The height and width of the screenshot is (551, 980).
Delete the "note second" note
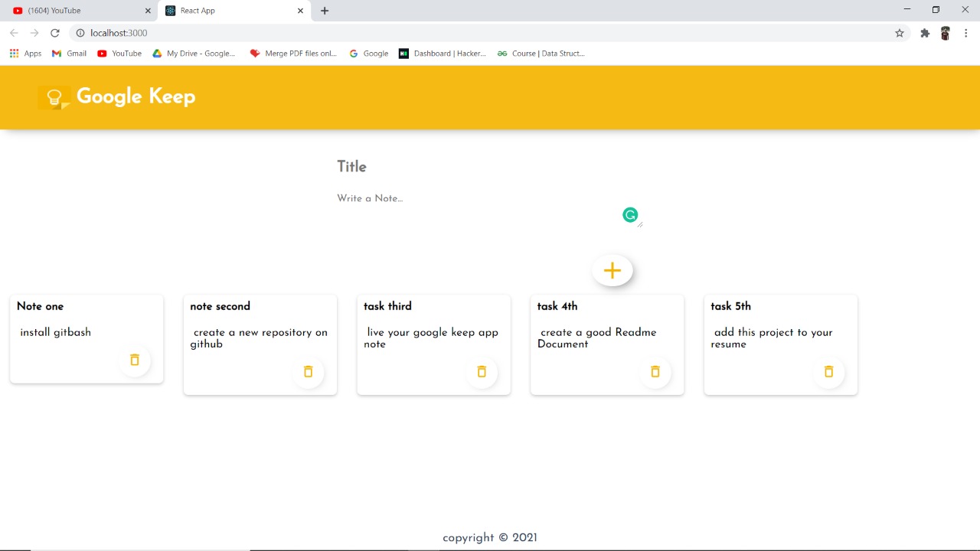[x=309, y=372]
